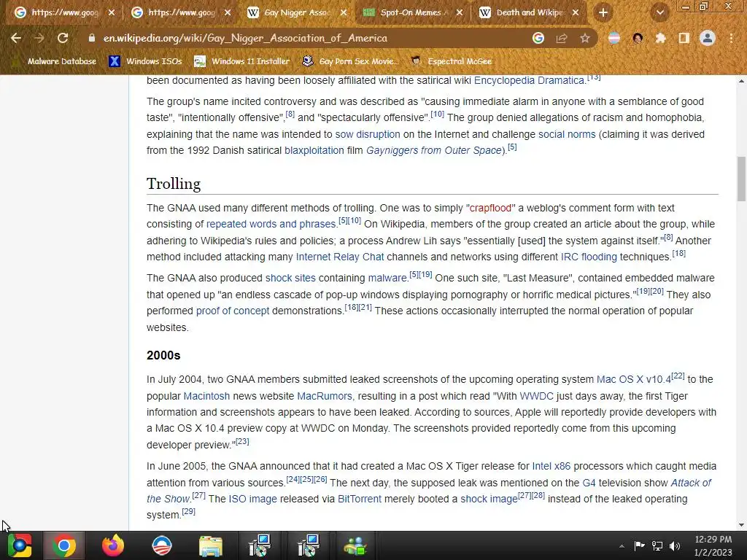Screen dimensions: 747x560
Task: Click the 2000s subsection heading
Action: point(163,356)
